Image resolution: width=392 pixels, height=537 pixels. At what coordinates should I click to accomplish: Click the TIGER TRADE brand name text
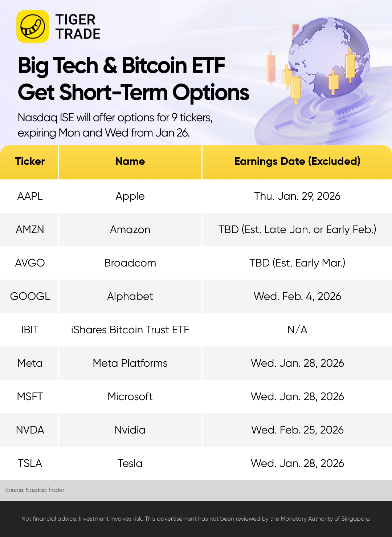coord(78,27)
